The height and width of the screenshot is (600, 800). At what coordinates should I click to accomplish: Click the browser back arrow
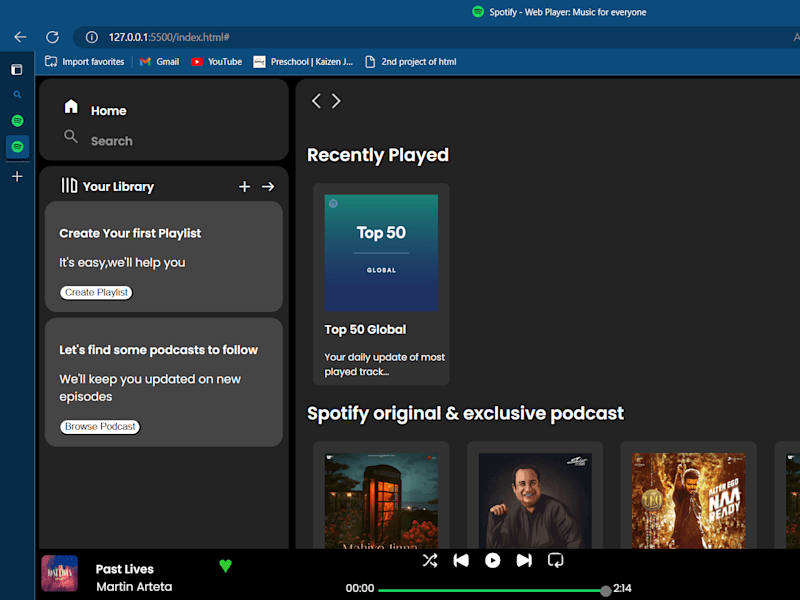point(20,37)
